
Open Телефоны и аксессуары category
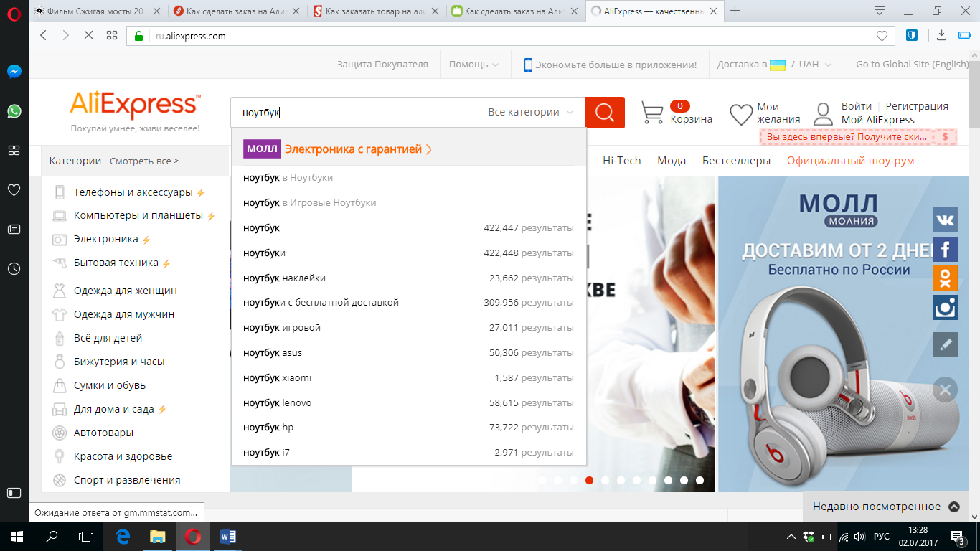click(x=133, y=192)
